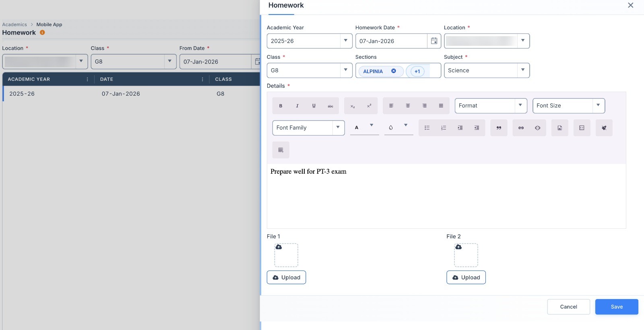Click into the Details text area
The image size is (644, 330).
pyautogui.click(x=446, y=196)
